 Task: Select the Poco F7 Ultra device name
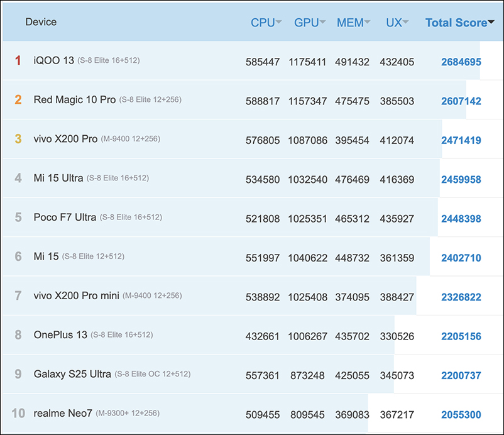[x=65, y=217]
